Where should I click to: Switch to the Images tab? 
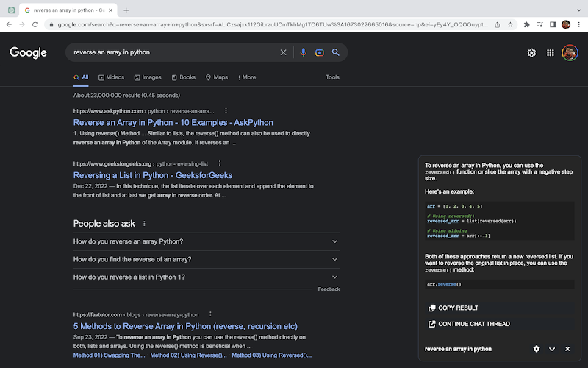tap(148, 77)
